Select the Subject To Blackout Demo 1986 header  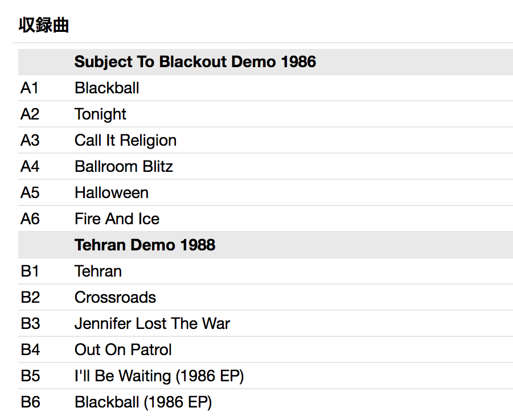click(195, 61)
